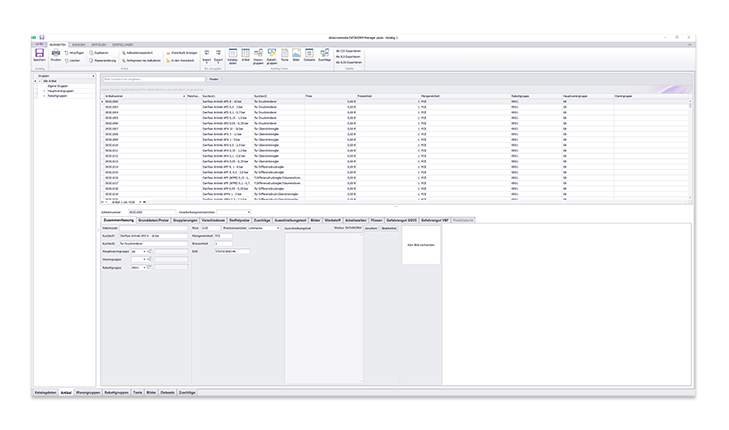The image size is (729, 430).
Task: Click the Bearbeiten button beside Ausschreibungstext
Action: point(389,228)
